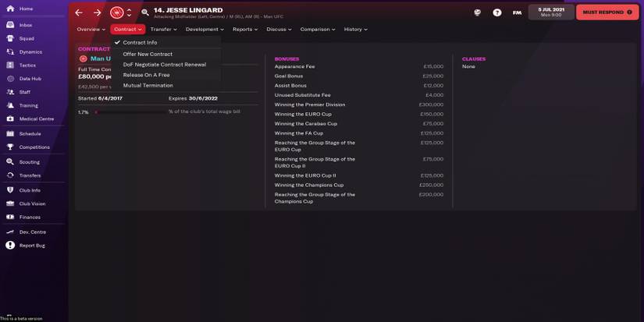Open the help question mark icon
Image resolution: width=644 pixels, height=322 pixels.
pyautogui.click(x=497, y=12)
